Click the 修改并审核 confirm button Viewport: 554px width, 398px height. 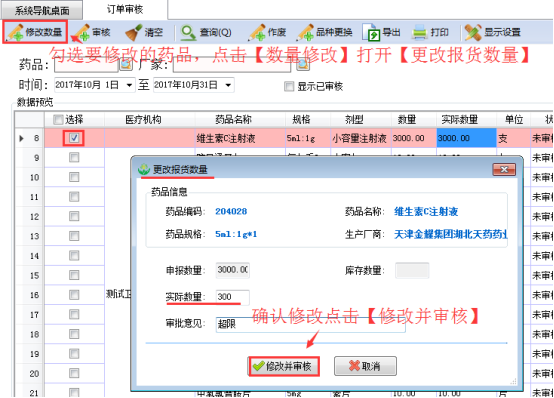283,366
